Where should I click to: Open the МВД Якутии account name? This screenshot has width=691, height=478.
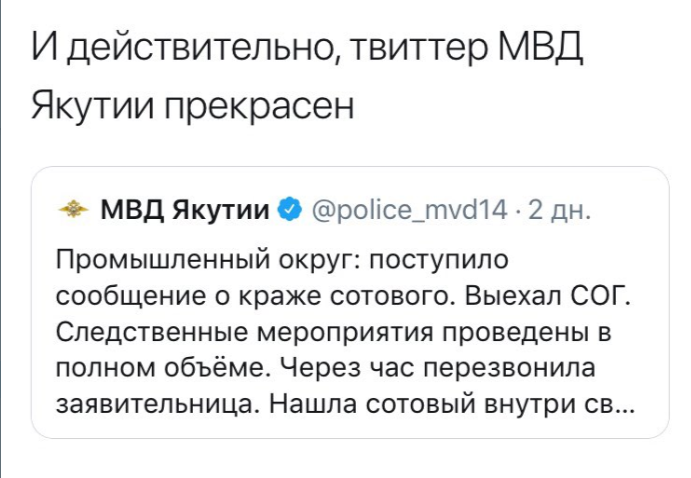click(x=186, y=210)
